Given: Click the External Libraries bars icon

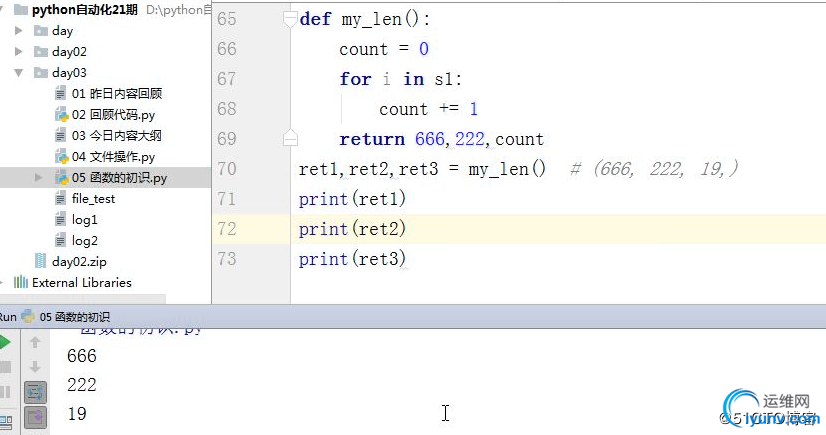Looking at the screenshot, I should point(21,282).
